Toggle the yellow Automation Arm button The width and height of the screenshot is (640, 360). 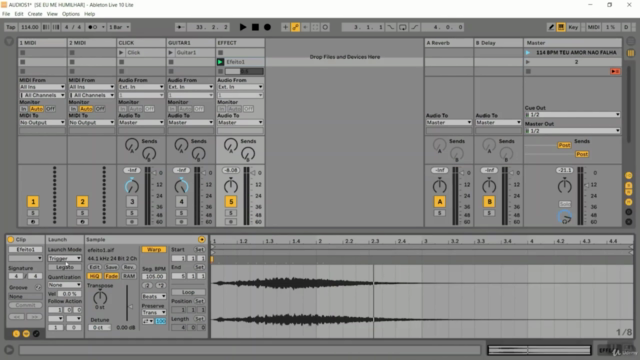point(295,27)
